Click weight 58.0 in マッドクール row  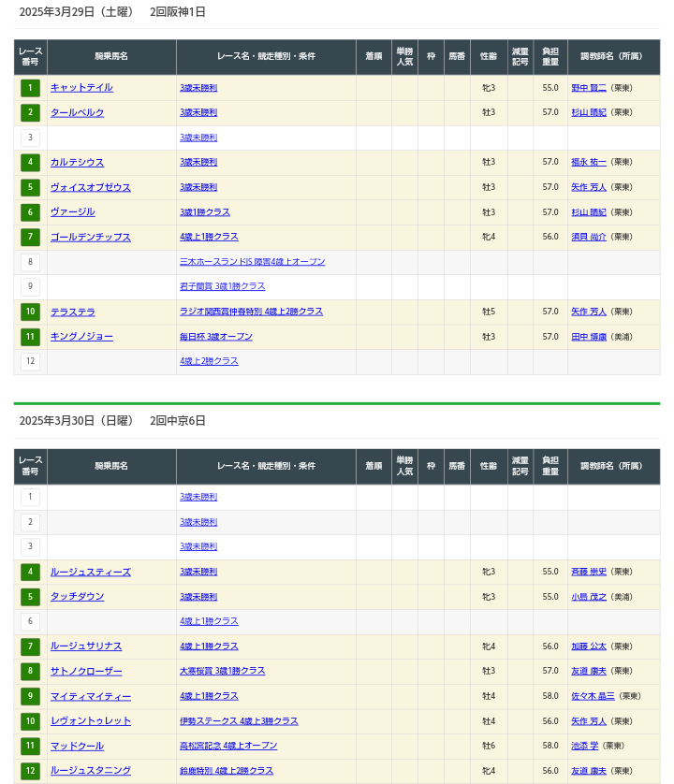click(x=550, y=746)
